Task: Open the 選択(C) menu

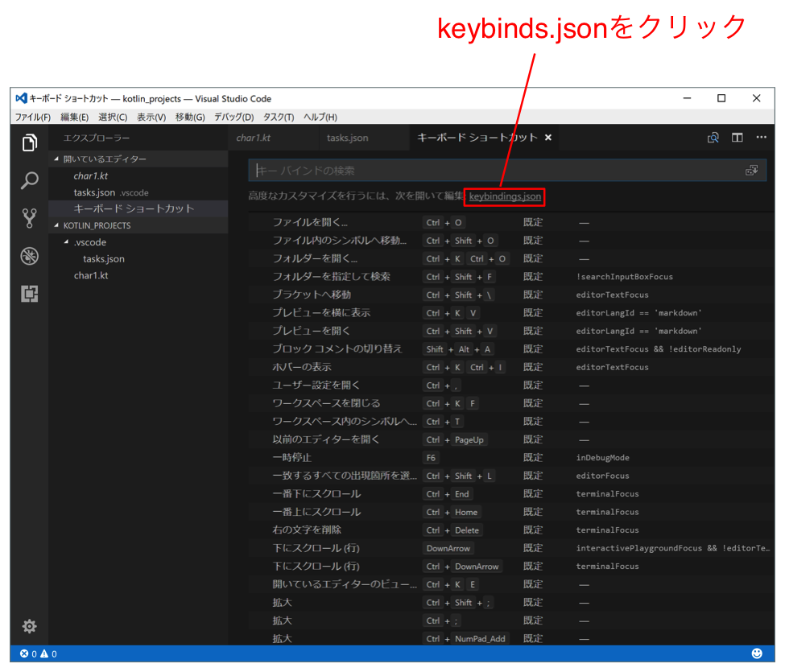Action: tap(113, 117)
